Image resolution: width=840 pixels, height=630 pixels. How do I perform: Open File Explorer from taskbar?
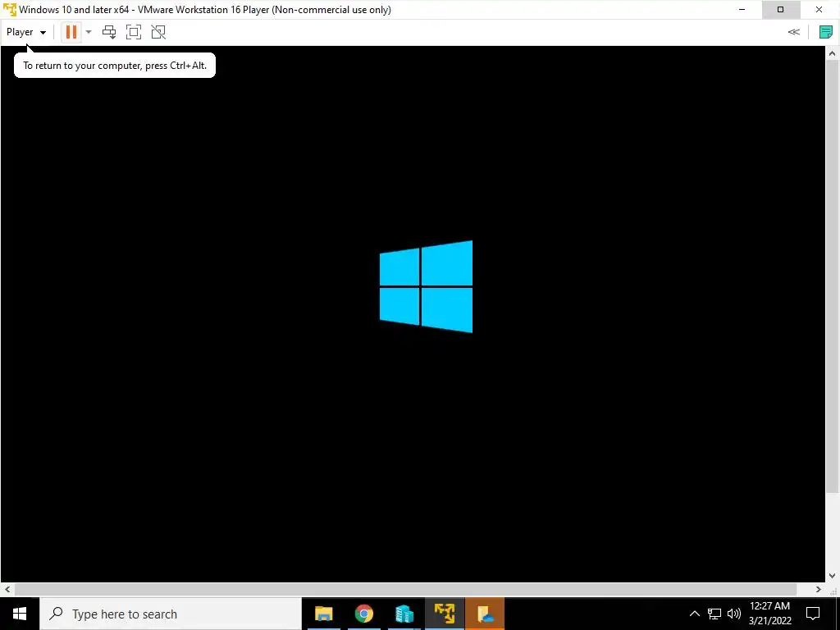[323, 614]
